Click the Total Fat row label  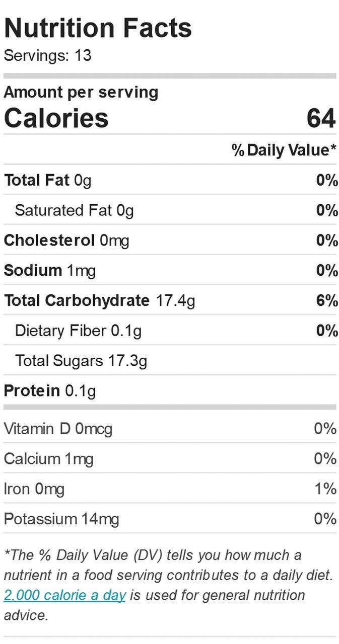pyautogui.click(x=48, y=180)
